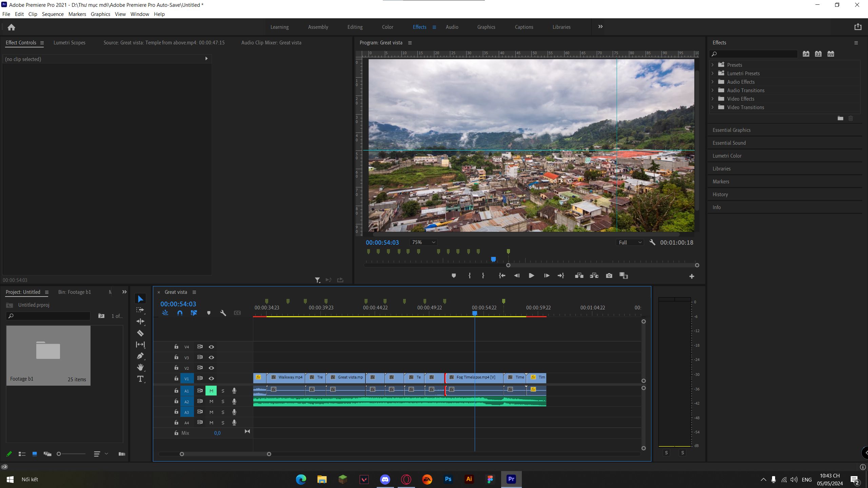Open Button Editor plus icon

click(x=692, y=277)
